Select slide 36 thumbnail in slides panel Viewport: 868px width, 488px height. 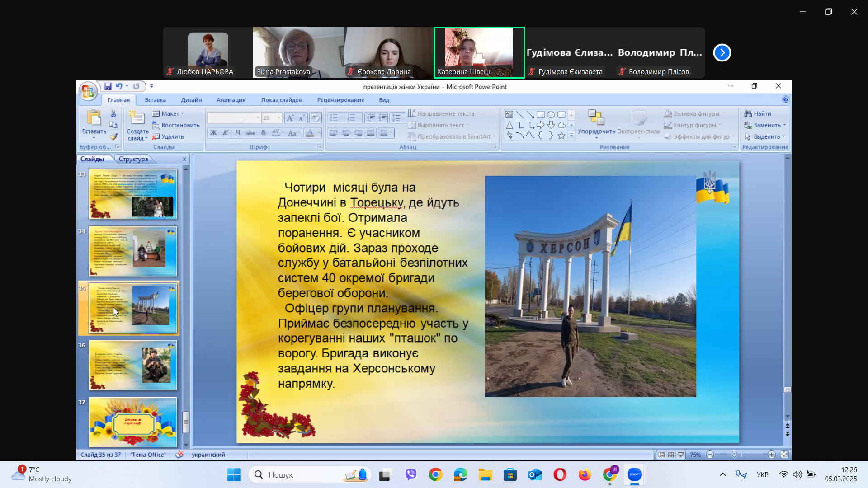[132, 365]
